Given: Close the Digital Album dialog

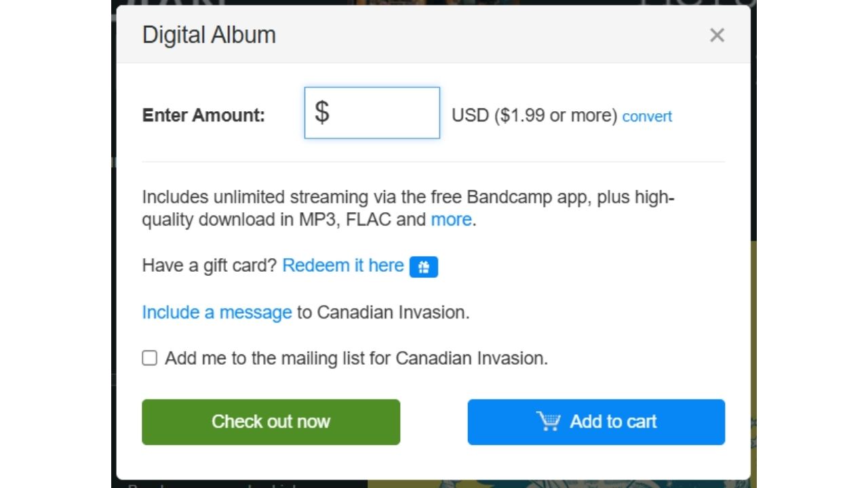Looking at the screenshot, I should pyautogui.click(x=717, y=35).
